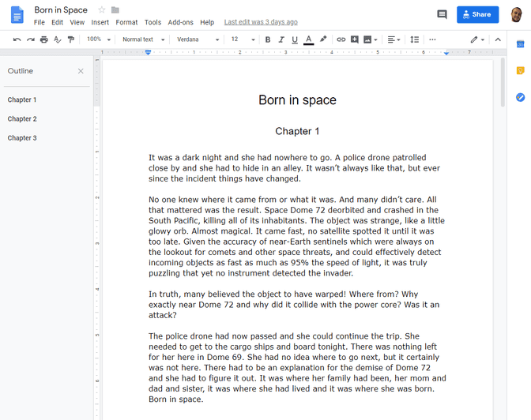
Task: Open the font size 12 dropdown
Action: pyautogui.click(x=243, y=39)
